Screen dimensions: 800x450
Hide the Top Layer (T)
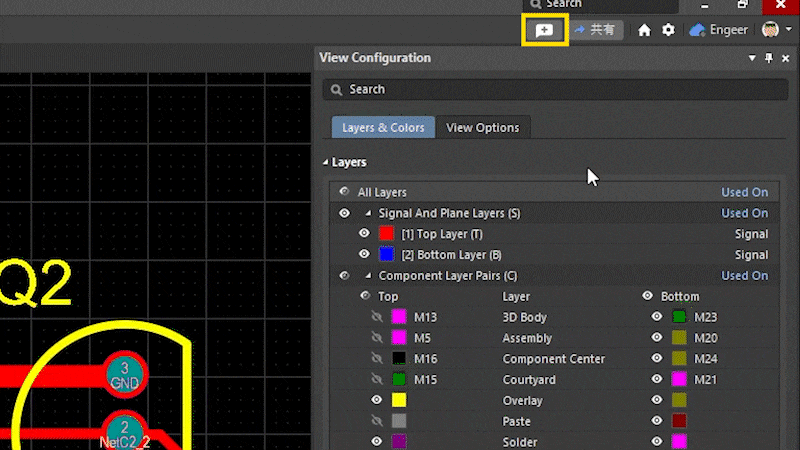(x=364, y=233)
